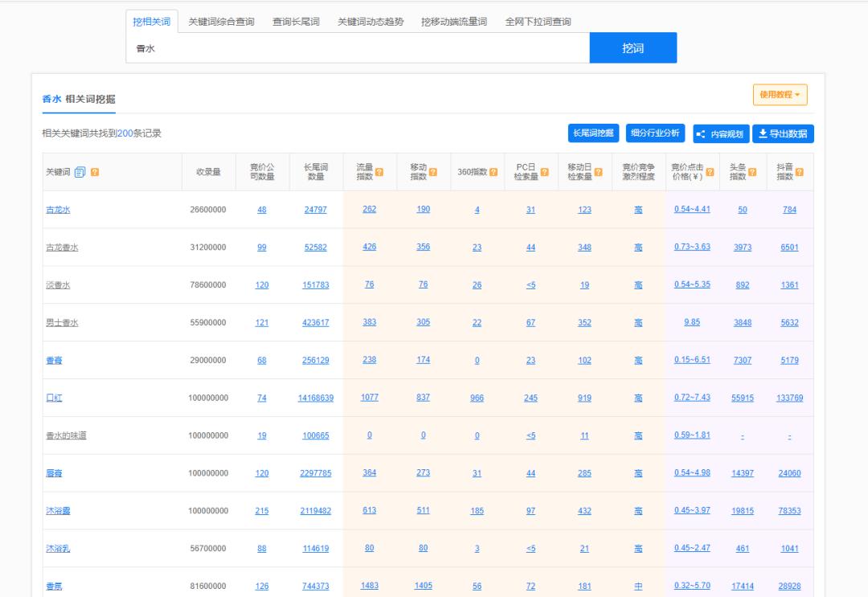Click the help icon beside 移动日检索量

click(598, 172)
